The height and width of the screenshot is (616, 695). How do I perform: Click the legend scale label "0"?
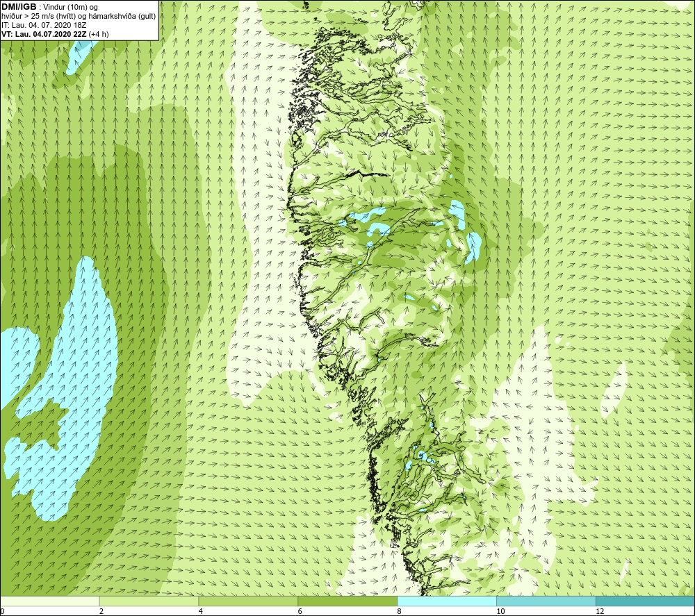(x=2, y=611)
